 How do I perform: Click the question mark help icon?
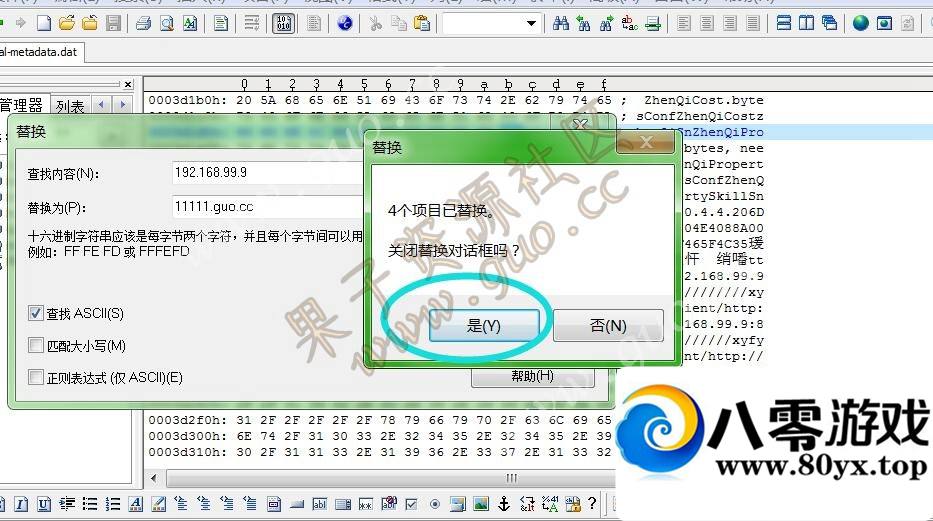pyautogui.click(x=592, y=504)
